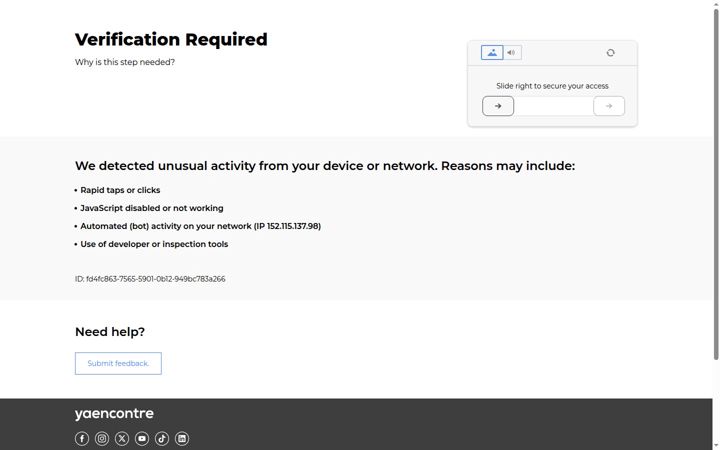Open "Why is this step needed?" link
720x450 pixels.
tap(125, 62)
